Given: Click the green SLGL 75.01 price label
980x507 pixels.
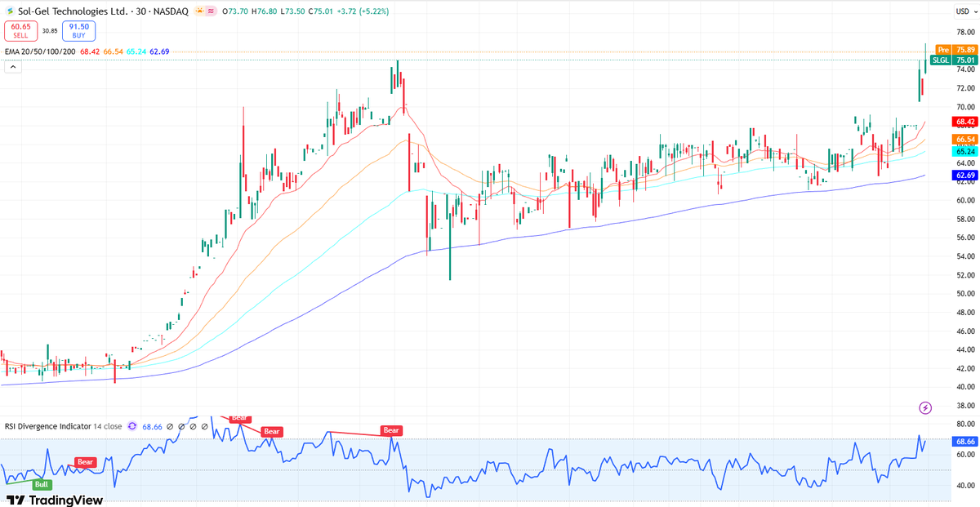Looking at the screenshot, I should pos(952,60).
